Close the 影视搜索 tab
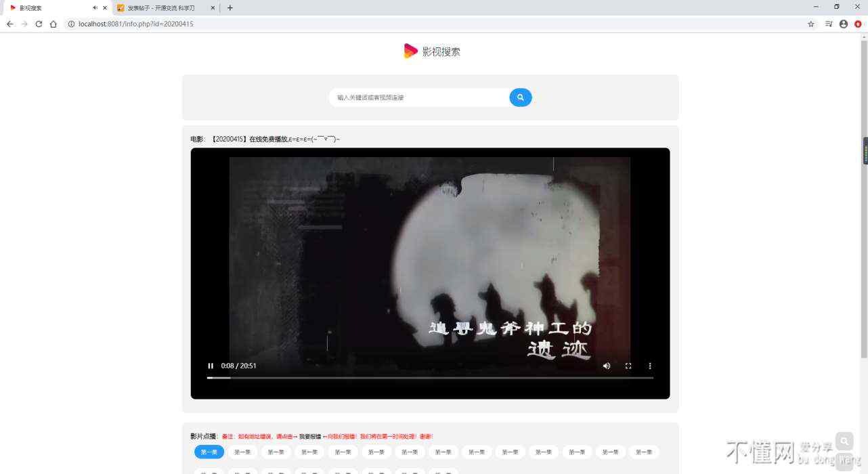Screen dimensions: 868x474 click(x=105, y=8)
